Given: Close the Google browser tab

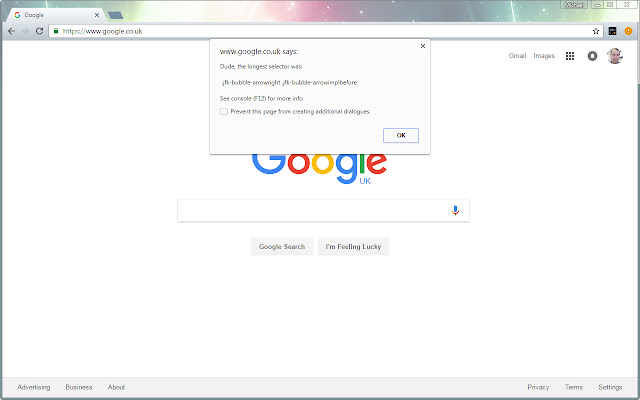Looking at the screenshot, I should [97, 15].
